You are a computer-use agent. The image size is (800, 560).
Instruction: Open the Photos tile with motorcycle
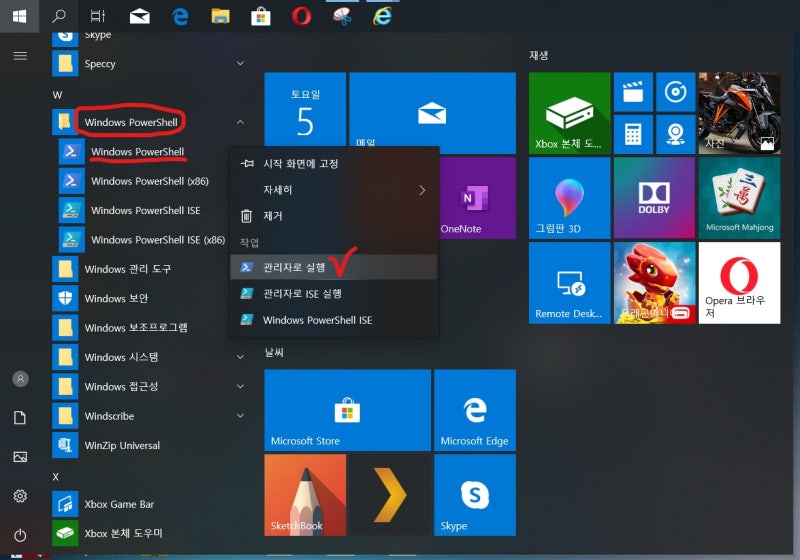pos(739,113)
